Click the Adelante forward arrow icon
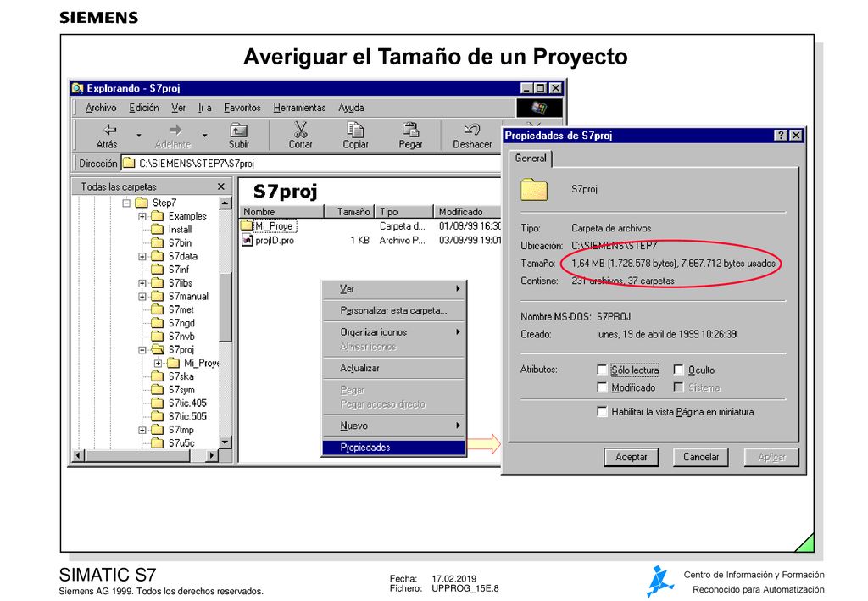 click(x=175, y=130)
